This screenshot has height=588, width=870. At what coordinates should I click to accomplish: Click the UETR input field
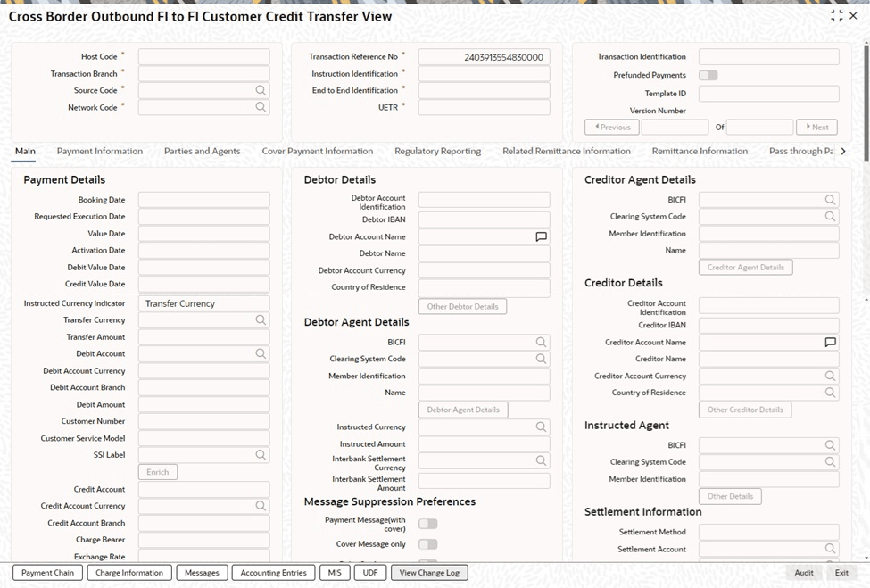pyautogui.click(x=485, y=107)
